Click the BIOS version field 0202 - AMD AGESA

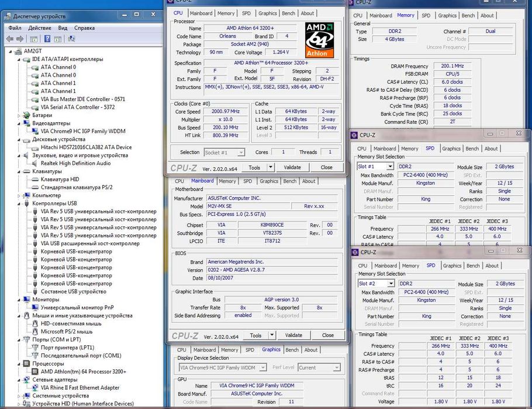(x=272, y=270)
